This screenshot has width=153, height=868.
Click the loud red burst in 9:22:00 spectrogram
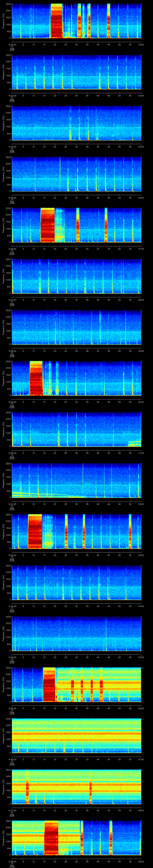(56, 21)
